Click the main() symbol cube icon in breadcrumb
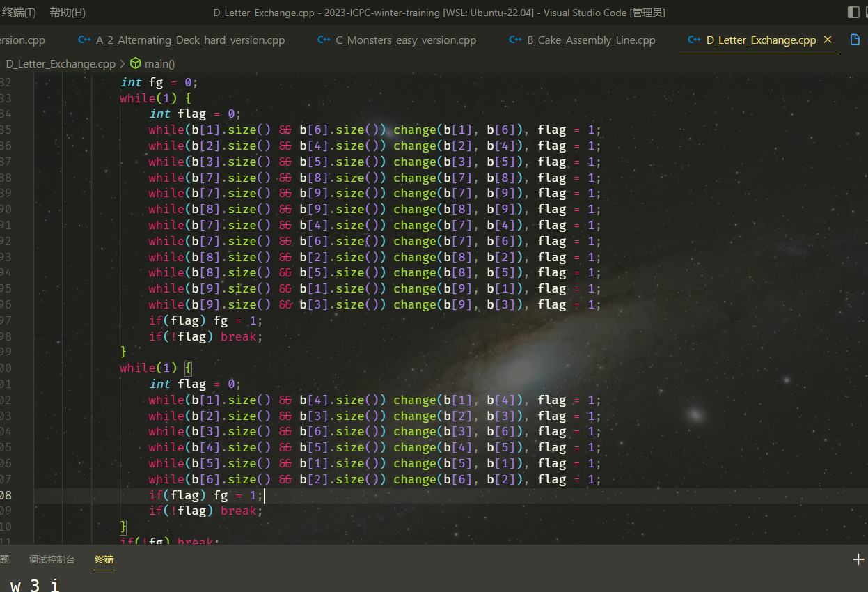Screen dimensions: 868x592 (x=135, y=63)
